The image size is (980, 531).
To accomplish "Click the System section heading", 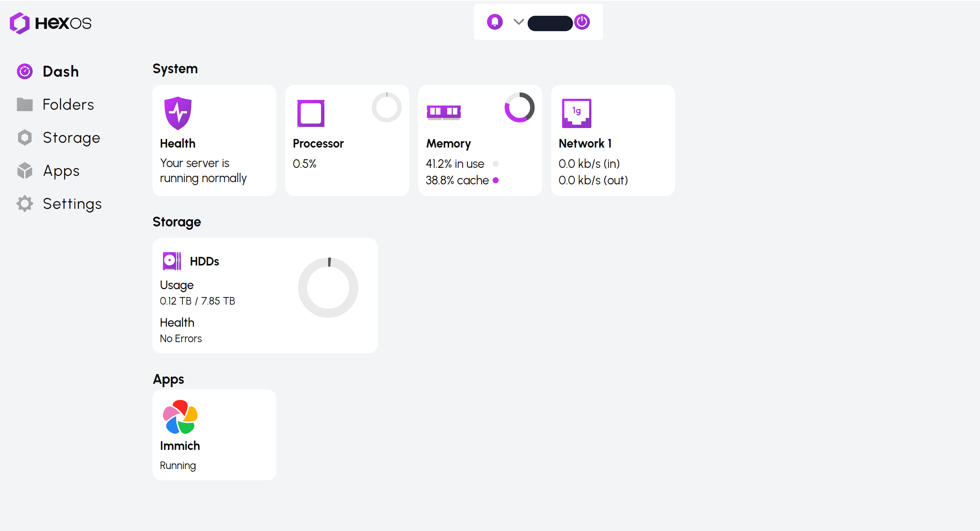I will (175, 69).
